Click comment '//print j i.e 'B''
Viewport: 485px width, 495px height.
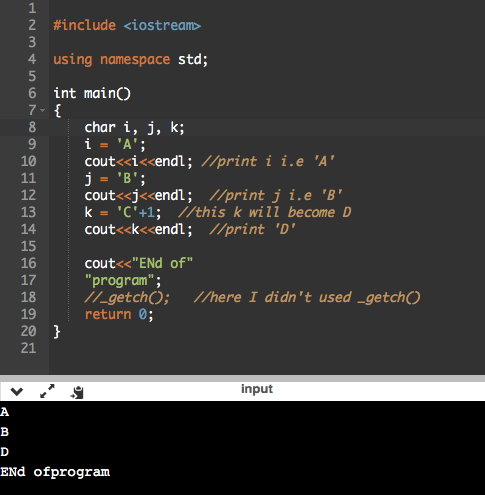[276, 195]
